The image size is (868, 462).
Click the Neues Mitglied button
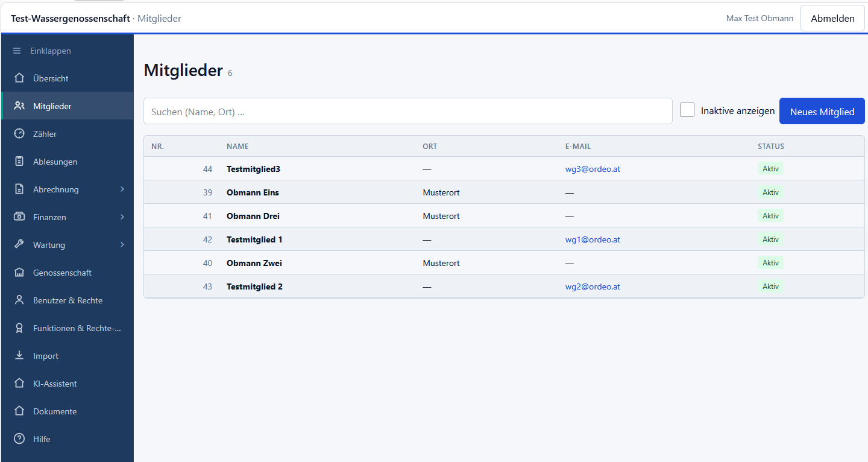coord(822,112)
